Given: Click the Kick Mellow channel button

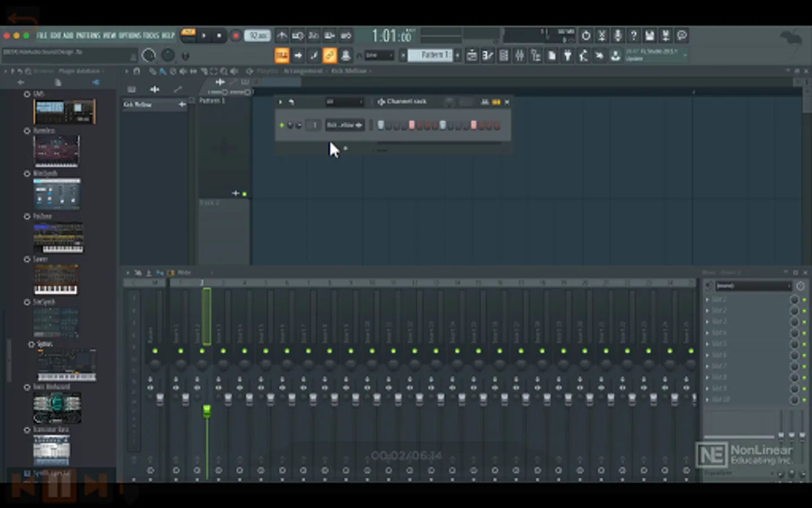Looking at the screenshot, I should point(344,125).
